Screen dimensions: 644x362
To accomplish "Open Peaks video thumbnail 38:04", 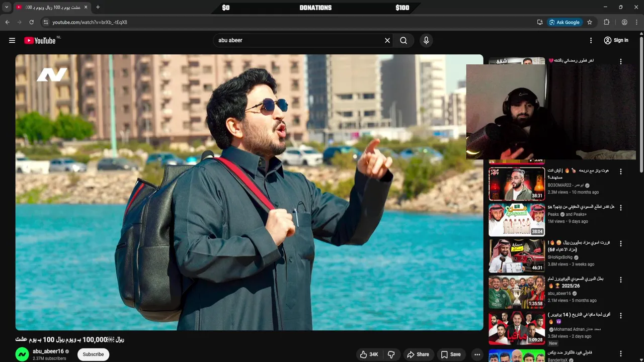I will click(x=517, y=220).
